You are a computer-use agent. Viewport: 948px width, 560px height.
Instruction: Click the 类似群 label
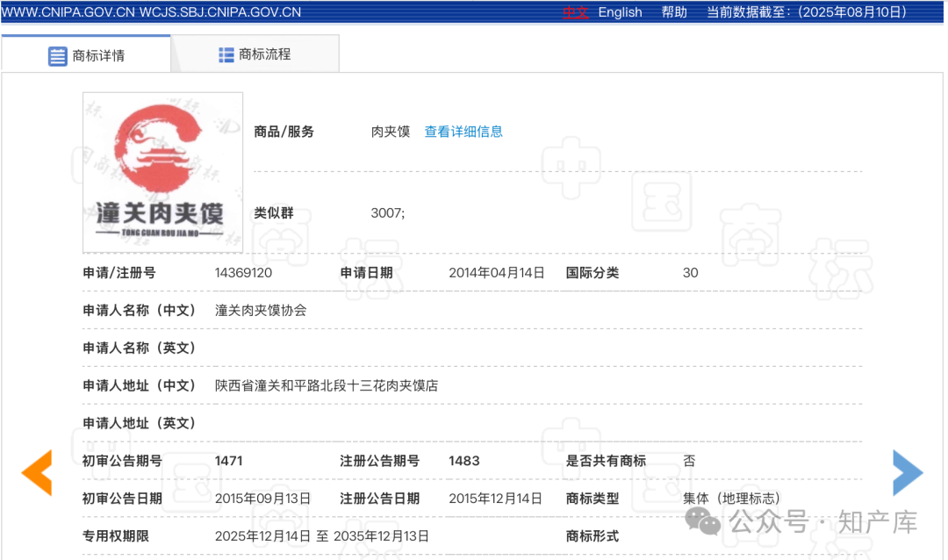click(273, 213)
